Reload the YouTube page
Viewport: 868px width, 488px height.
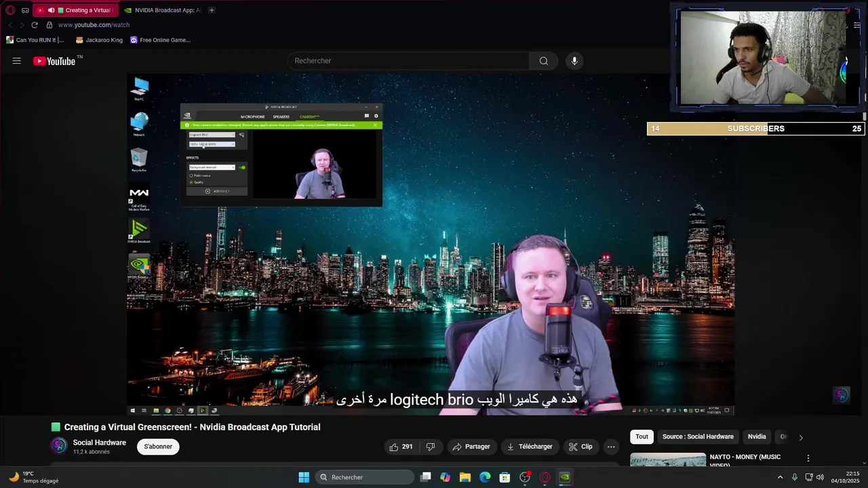pyautogui.click(x=35, y=25)
